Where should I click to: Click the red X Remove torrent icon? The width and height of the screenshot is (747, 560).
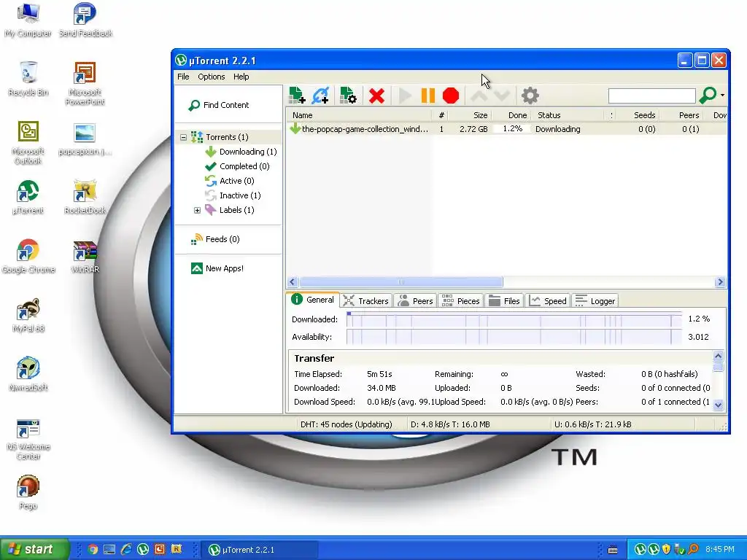376,96
